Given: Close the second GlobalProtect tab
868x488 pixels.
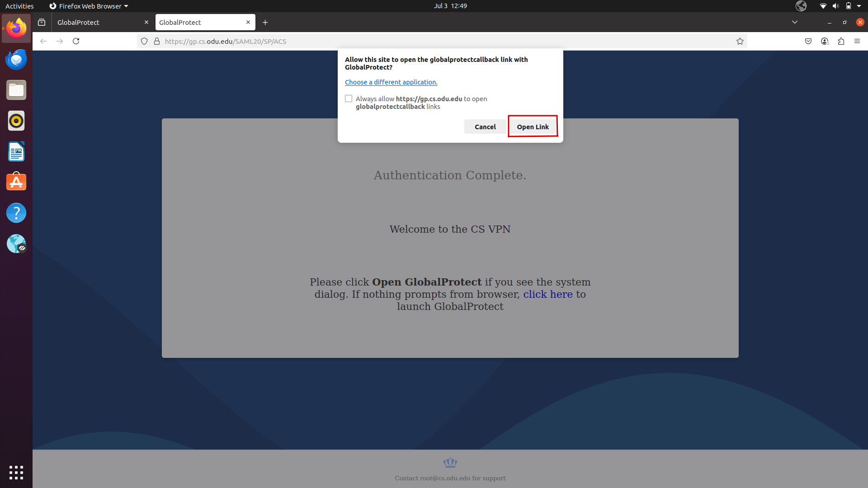Looking at the screenshot, I should coord(248,22).
